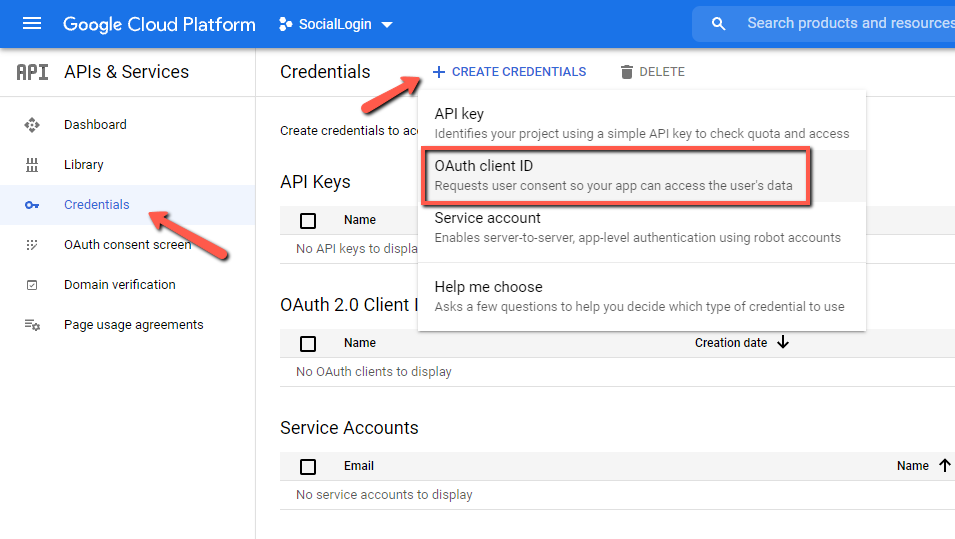Screen dimensions: 955x539
Task: Click the Email column header
Action: pos(359,466)
